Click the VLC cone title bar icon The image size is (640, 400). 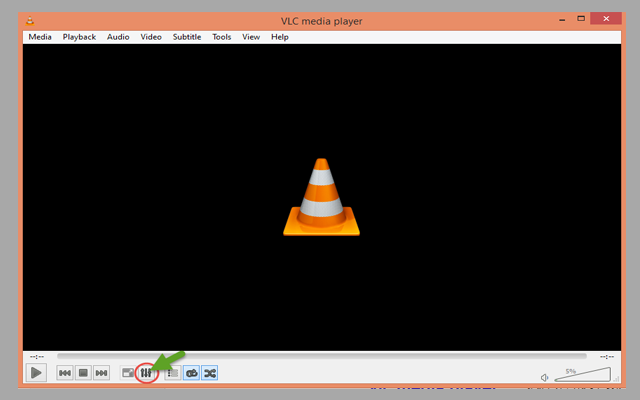pos(32,19)
